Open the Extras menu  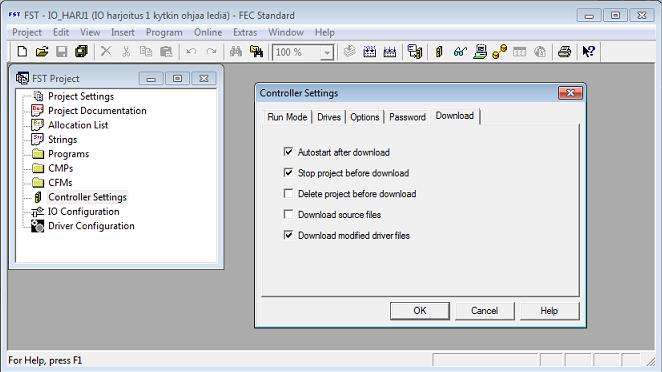pos(245,33)
